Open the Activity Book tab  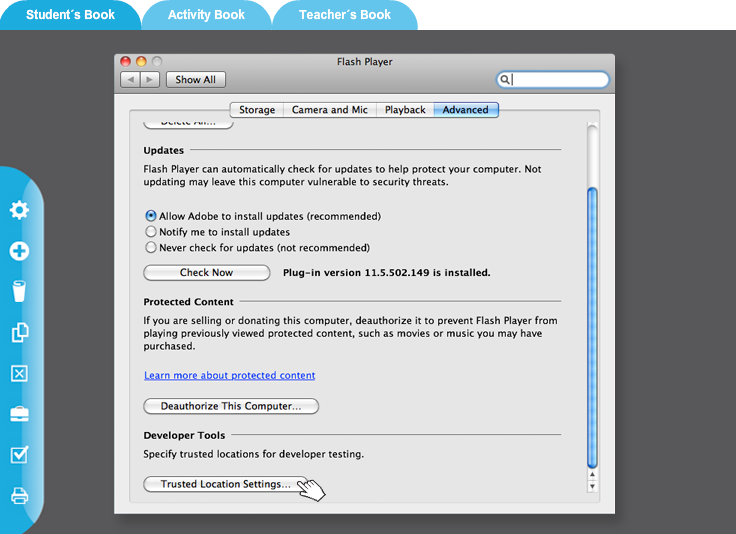tap(206, 15)
